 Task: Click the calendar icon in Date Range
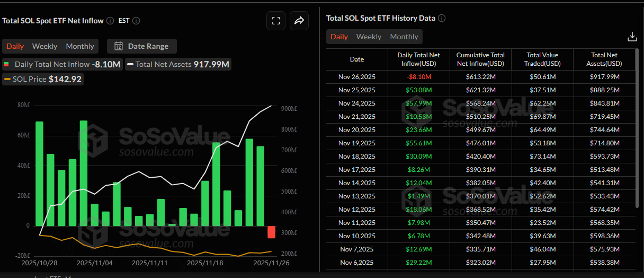click(x=119, y=46)
